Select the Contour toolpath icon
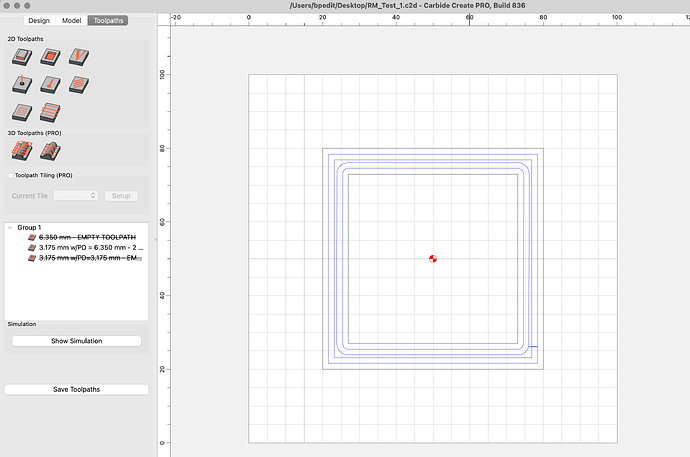Viewport: 690px width, 457px height. tap(22, 57)
